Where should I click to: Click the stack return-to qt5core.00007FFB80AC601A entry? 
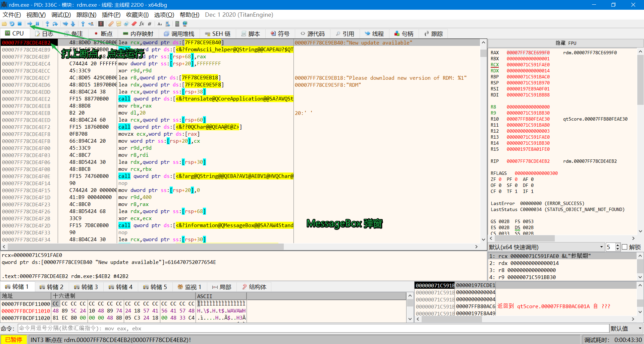pos(553,306)
